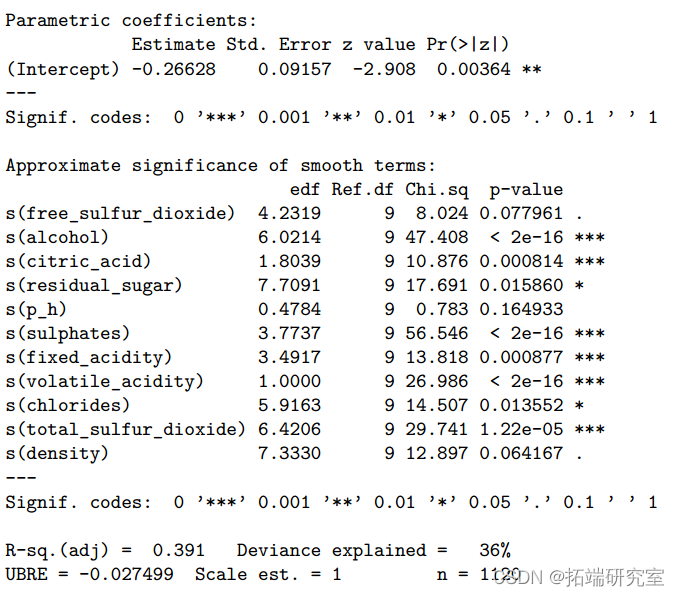The width and height of the screenshot is (679, 596).
Task: Select the s(chlorides) p-value 0.013552
Action: click(521, 405)
